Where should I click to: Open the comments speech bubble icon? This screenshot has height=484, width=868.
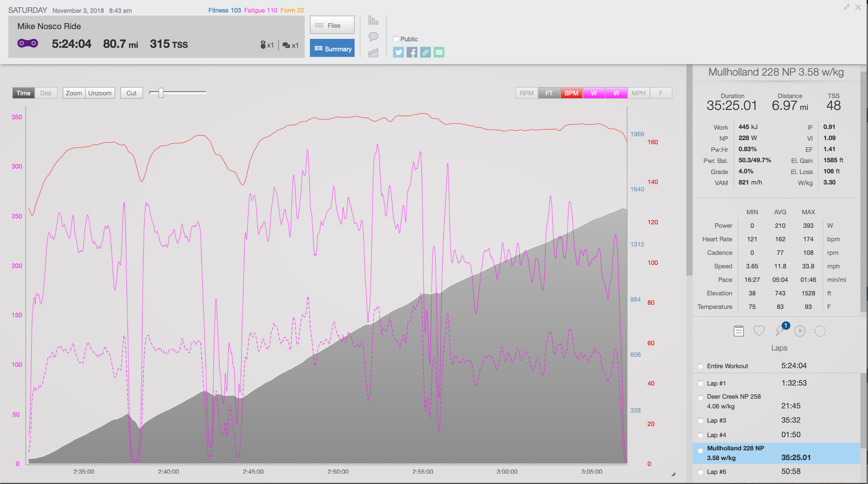coord(373,36)
